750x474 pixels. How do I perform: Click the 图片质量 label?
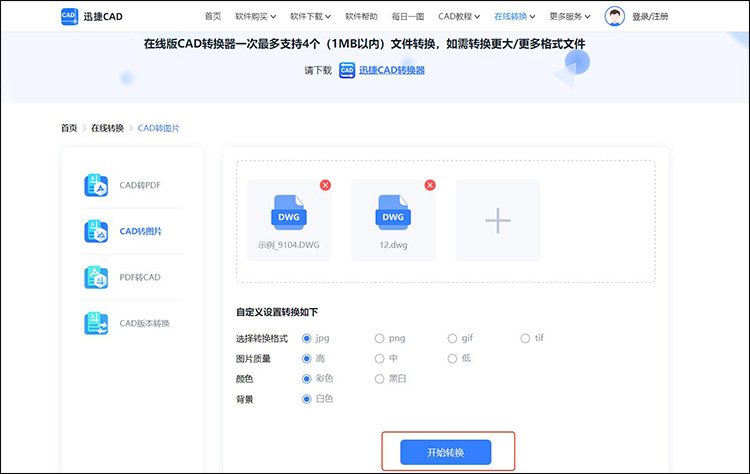pyautogui.click(x=253, y=359)
